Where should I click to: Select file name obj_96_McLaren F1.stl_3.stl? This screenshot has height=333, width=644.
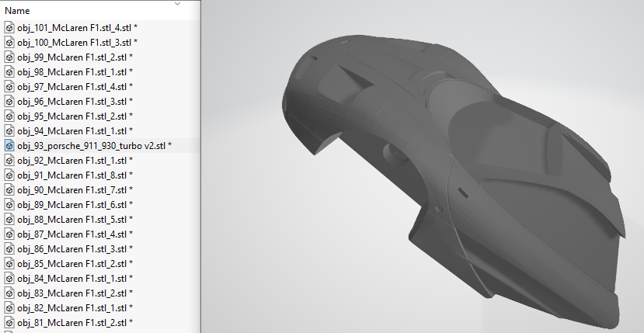(75, 102)
